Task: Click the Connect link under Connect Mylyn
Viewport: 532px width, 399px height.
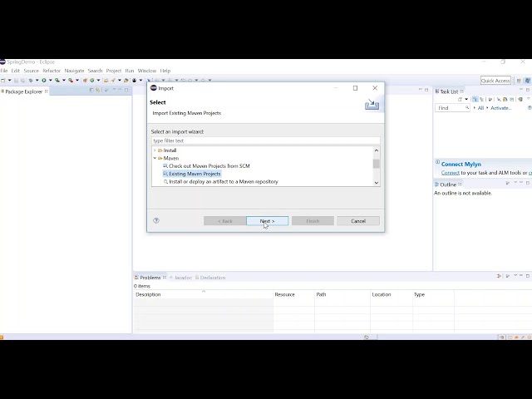Action: pyautogui.click(x=451, y=173)
